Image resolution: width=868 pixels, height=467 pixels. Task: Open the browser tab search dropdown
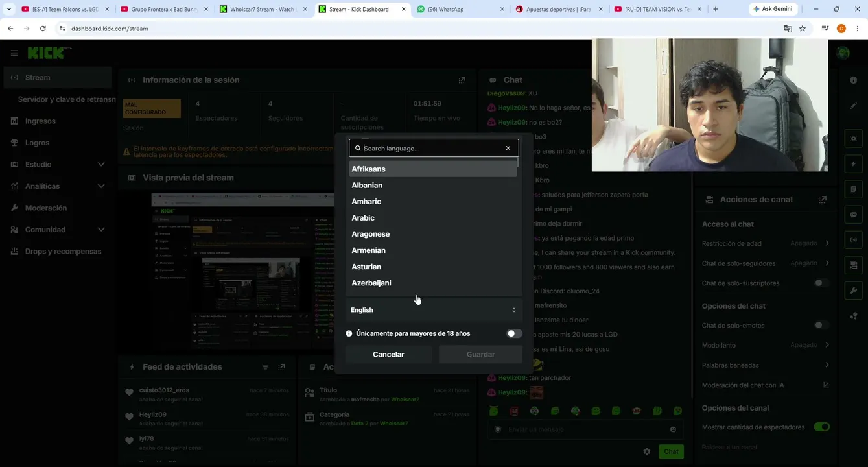point(8,9)
